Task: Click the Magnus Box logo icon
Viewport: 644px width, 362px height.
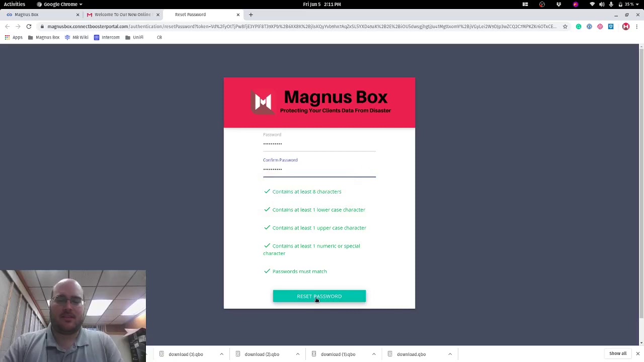Action: click(263, 102)
